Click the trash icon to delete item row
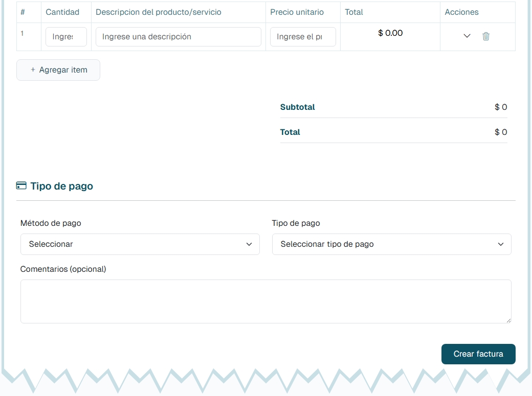Image resolution: width=532 pixels, height=396 pixels. pyautogui.click(x=486, y=36)
